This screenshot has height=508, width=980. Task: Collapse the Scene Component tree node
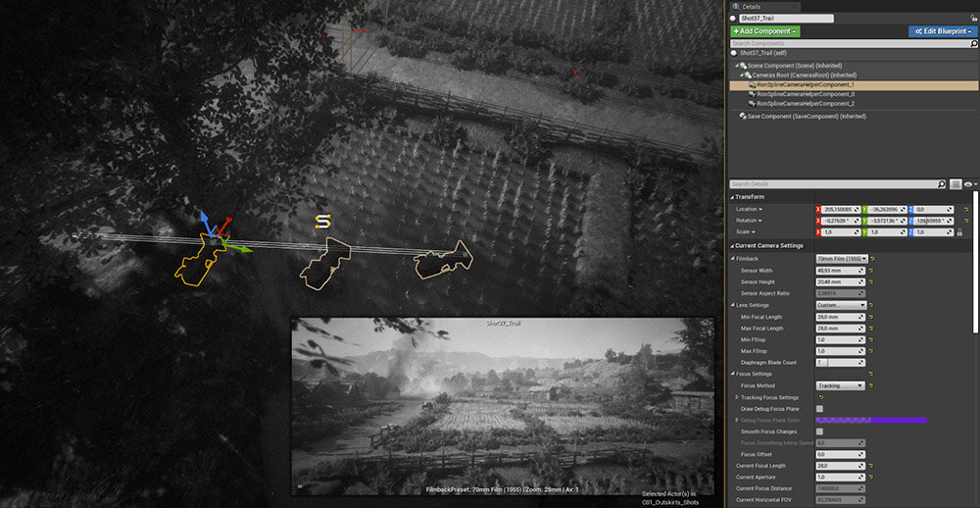tap(737, 66)
